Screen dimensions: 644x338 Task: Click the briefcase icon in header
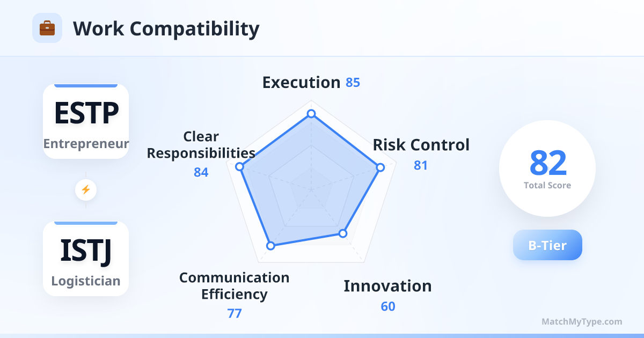(47, 28)
